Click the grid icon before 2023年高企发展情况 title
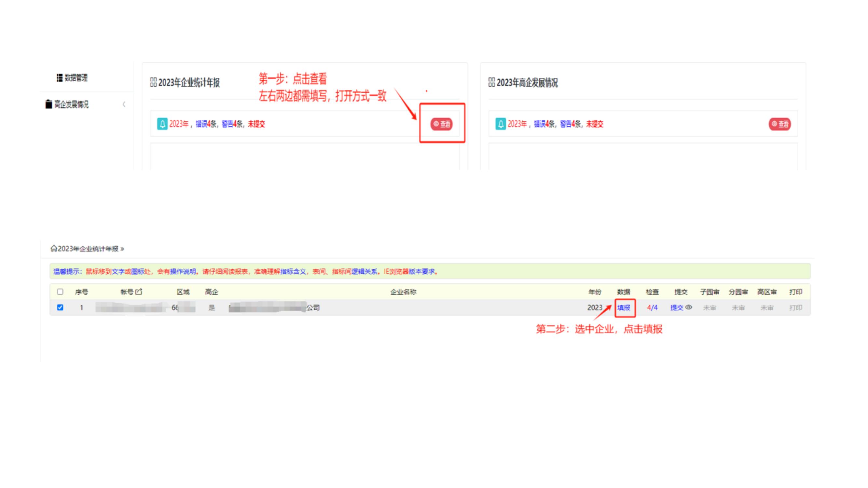 coord(492,82)
